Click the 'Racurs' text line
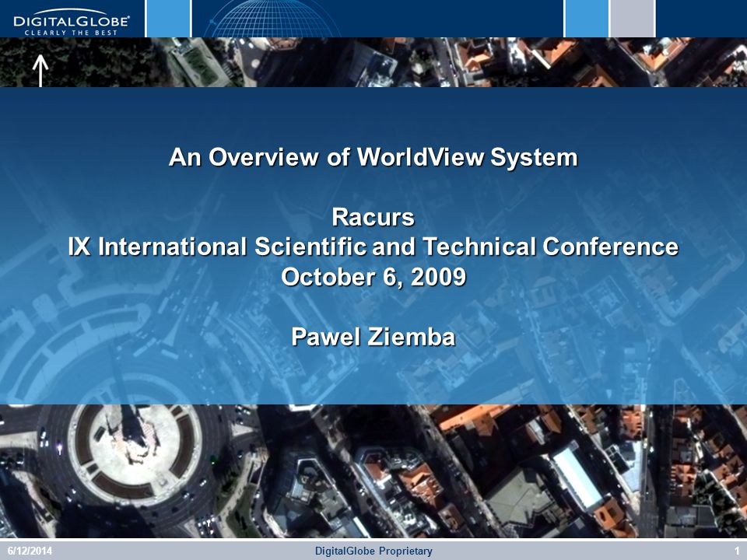Viewport: 747px width, 560px height. pyautogui.click(x=373, y=217)
